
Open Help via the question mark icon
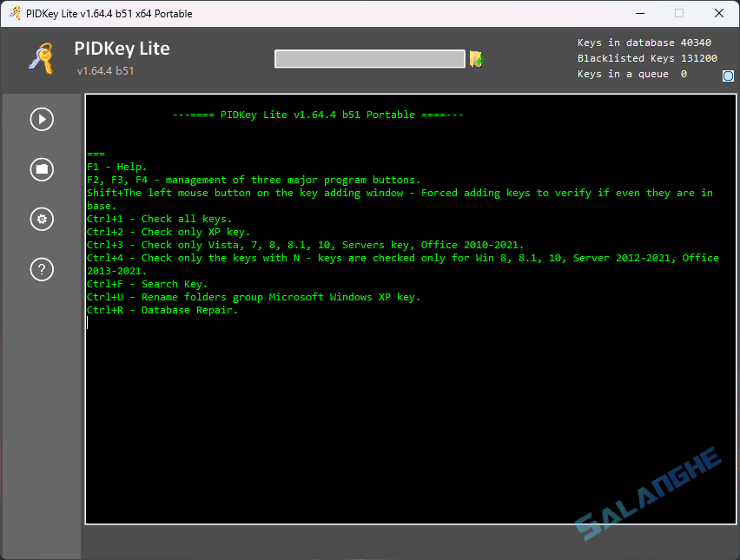click(x=41, y=269)
